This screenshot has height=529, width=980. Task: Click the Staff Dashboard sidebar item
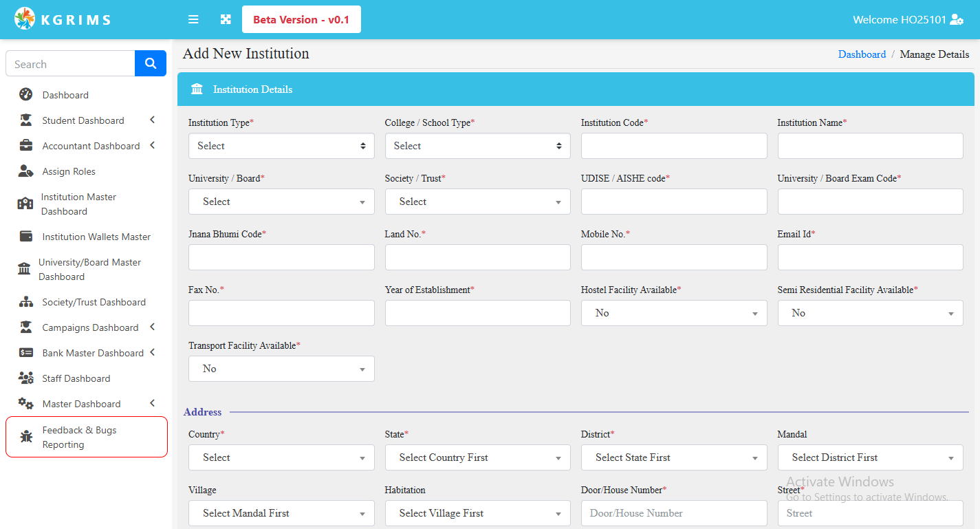pyautogui.click(x=76, y=378)
